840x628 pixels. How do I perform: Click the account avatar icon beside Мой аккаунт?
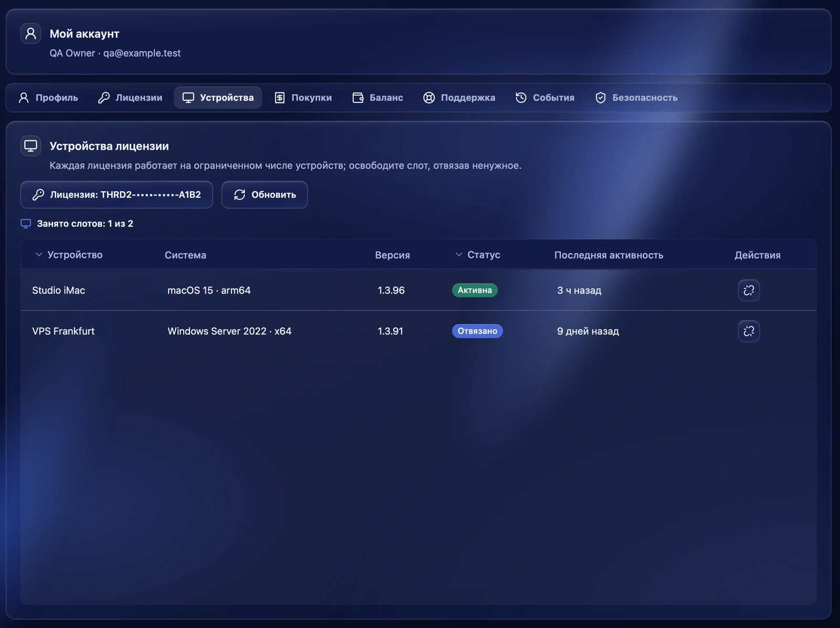click(30, 34)
